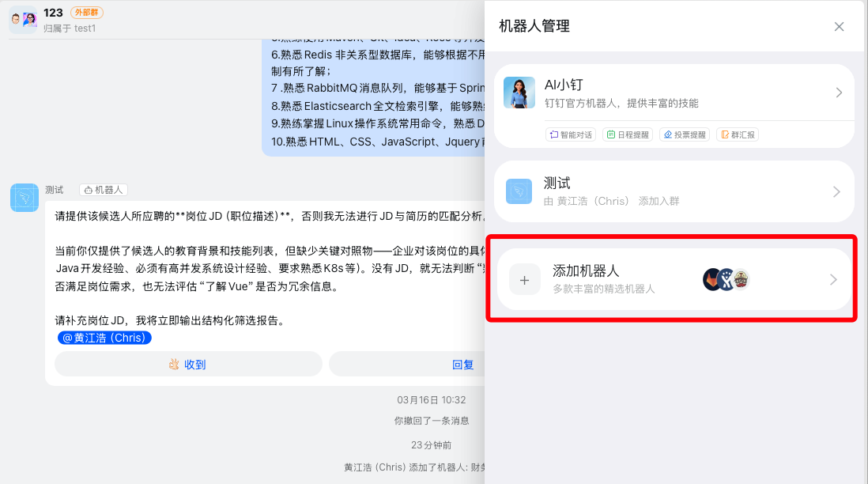868x484 pixels.
Task: Click the AI小钉 robot avatar
Action: pos(519,93)
